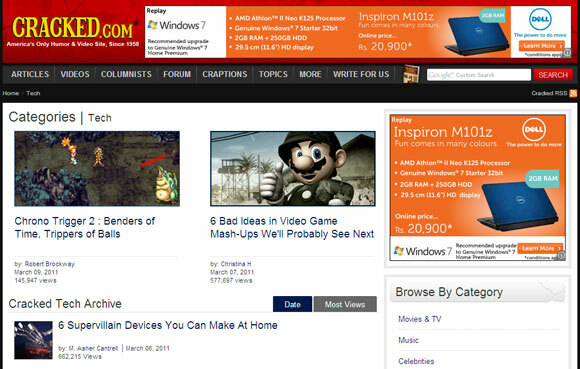Click Windows 7 logo in sidebar ad

click(x=422, y=251)
